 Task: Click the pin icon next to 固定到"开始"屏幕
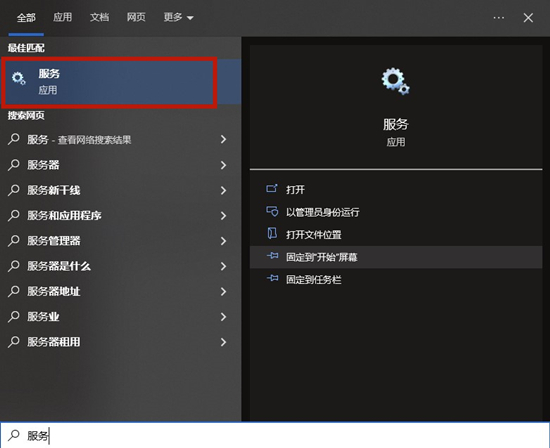pyautogui.click(x=273, y=256)
